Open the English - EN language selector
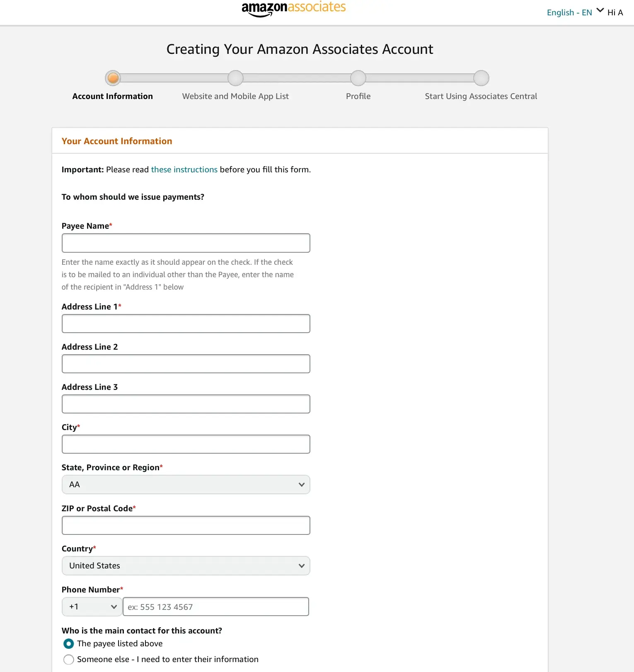This screenshot has height=672, width=634. point(569,12)
